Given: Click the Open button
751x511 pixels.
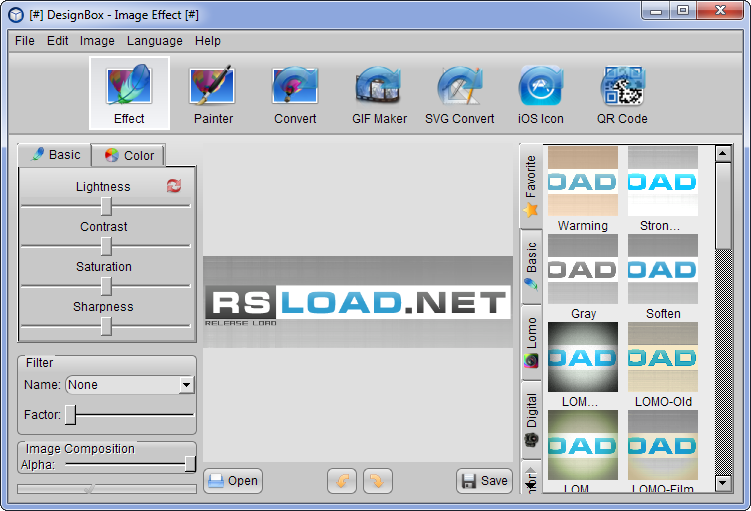Looking at the screenshot, I should tap(233, 481).
